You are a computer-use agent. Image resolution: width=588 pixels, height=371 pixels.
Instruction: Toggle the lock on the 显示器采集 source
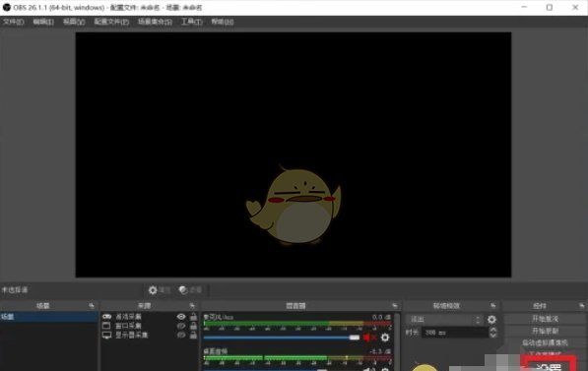(193, 335)
